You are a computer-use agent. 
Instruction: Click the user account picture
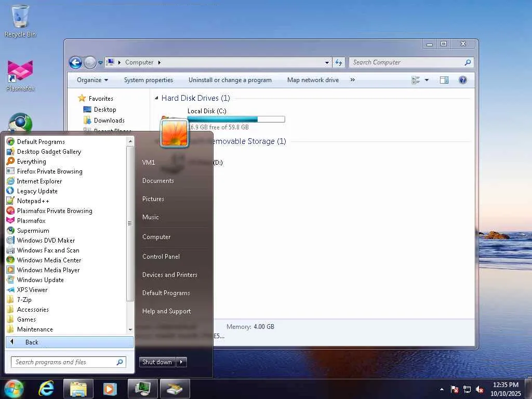pos(174,132)
